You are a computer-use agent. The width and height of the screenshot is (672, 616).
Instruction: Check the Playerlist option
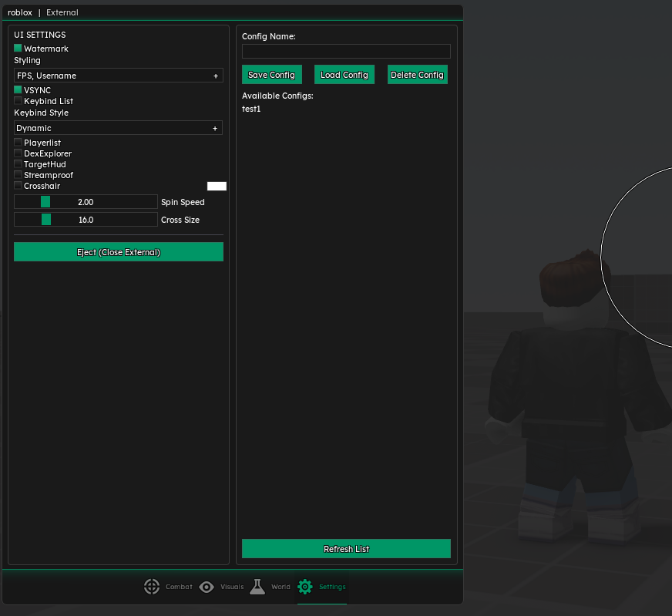tap(18, 143)
